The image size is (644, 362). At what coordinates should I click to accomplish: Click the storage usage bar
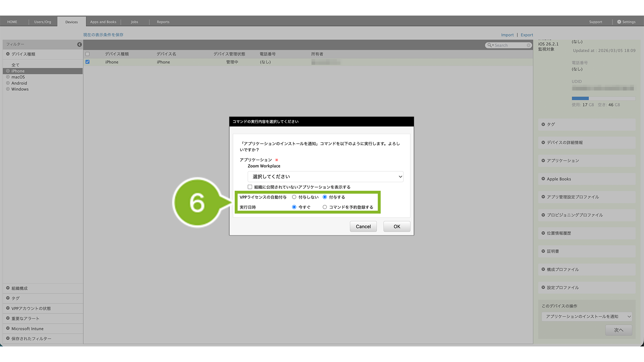[x=603, y=98]
